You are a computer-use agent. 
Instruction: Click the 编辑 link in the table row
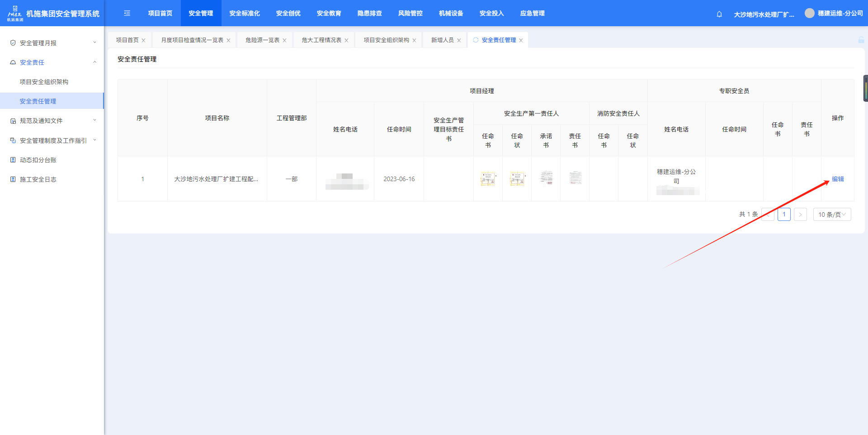coord(838,179)
